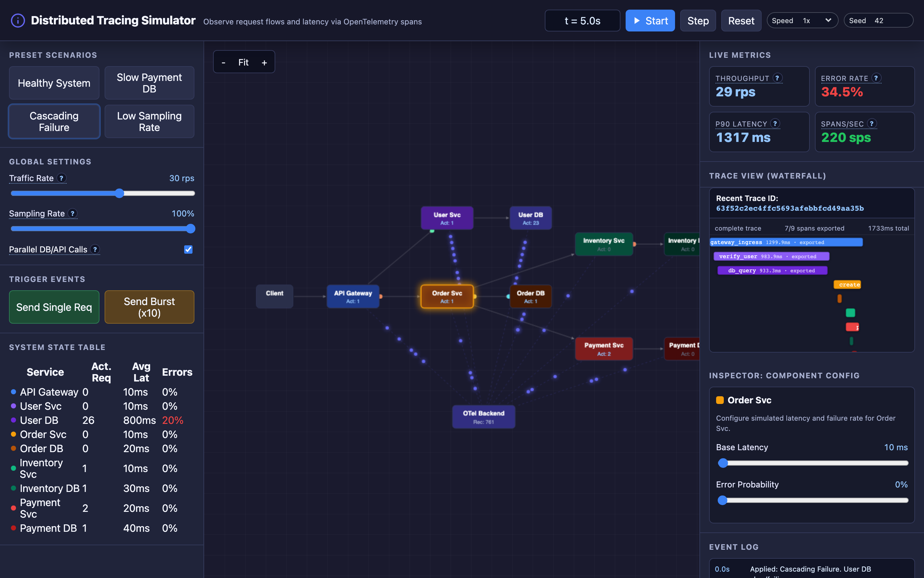Click the P90 Latency help icon

pos(775,124)
